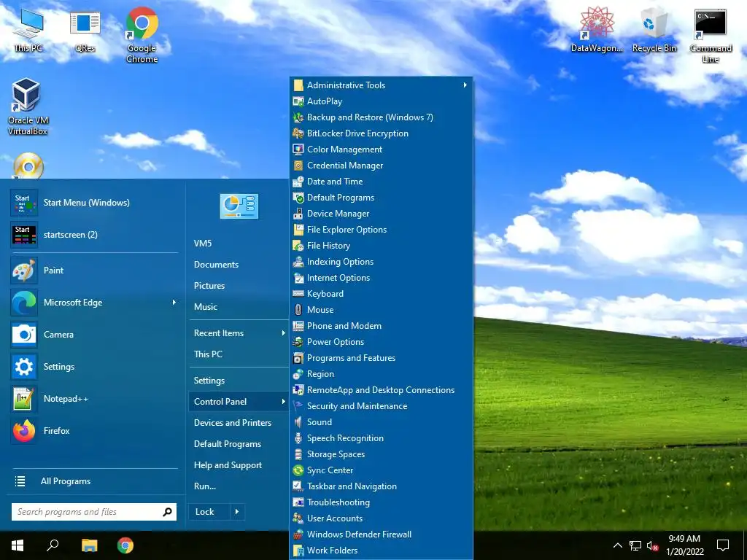The width and height of the screenshot is (747, 560).
Task: Click the search magnifier in start menu
Action: 167,512
